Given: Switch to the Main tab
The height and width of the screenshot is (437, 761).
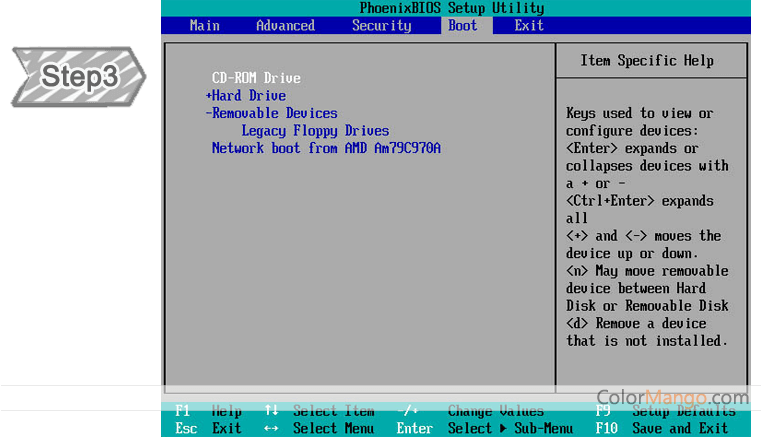Looking at the screenshot, I should [204, 25].
